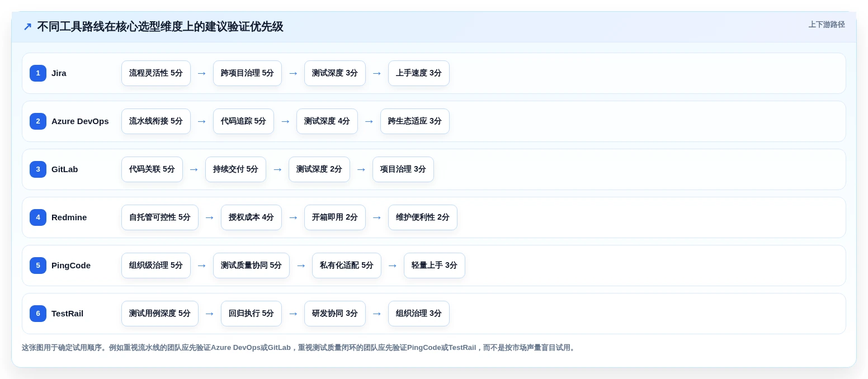Click the 授权成本 4分 chip
Viewport: 868px width, 379px height.
251,217
